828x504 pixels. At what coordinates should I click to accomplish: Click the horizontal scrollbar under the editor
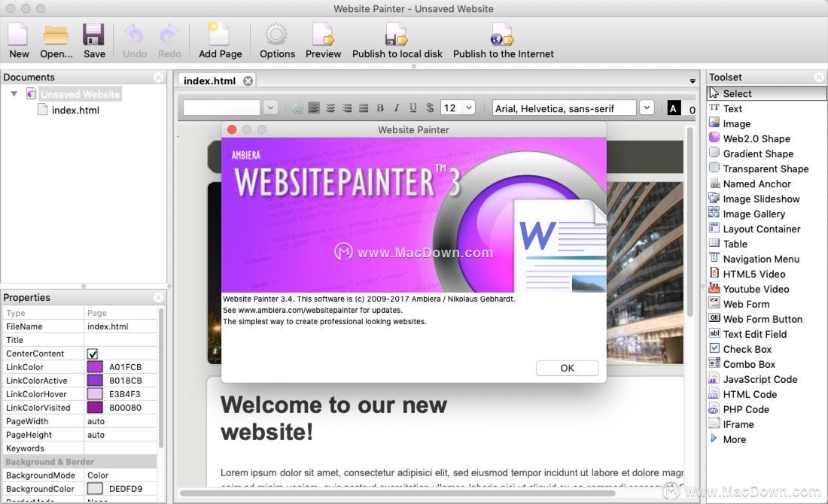[x=397, y=493]
